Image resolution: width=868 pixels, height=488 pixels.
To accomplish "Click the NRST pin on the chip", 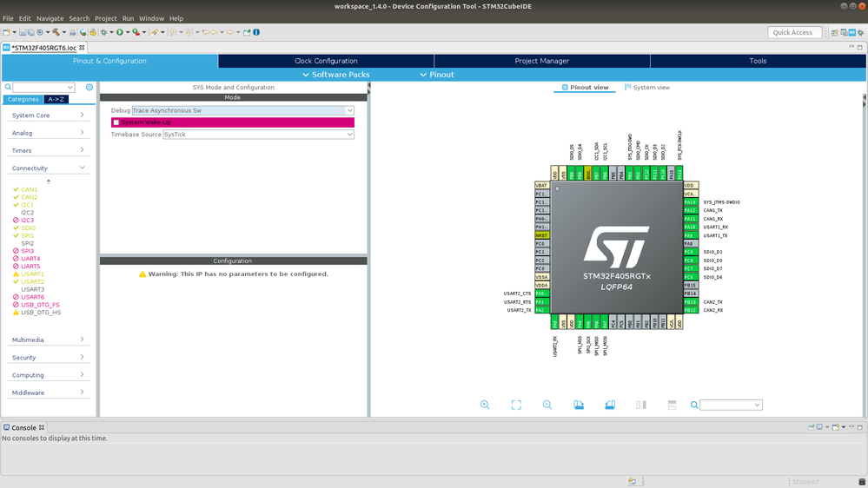I will pos(541,235).
